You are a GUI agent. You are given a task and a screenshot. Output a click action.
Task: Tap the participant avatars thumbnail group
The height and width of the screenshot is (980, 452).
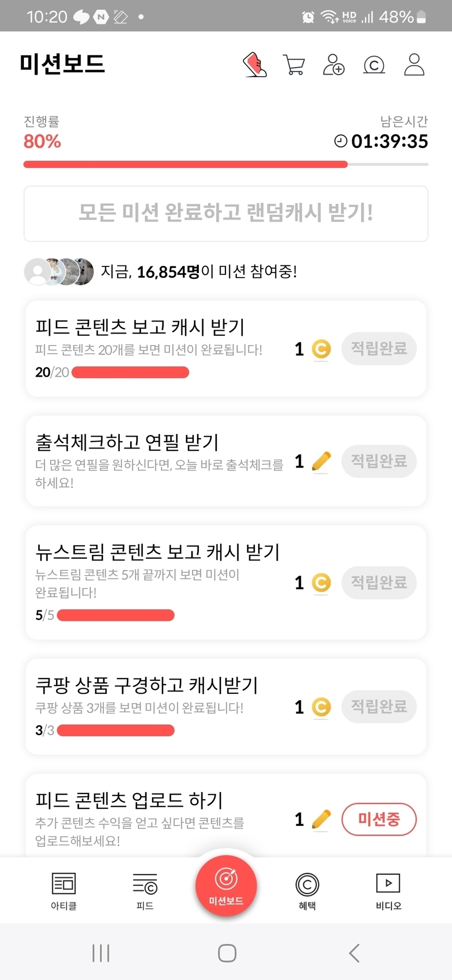(59, 271)
